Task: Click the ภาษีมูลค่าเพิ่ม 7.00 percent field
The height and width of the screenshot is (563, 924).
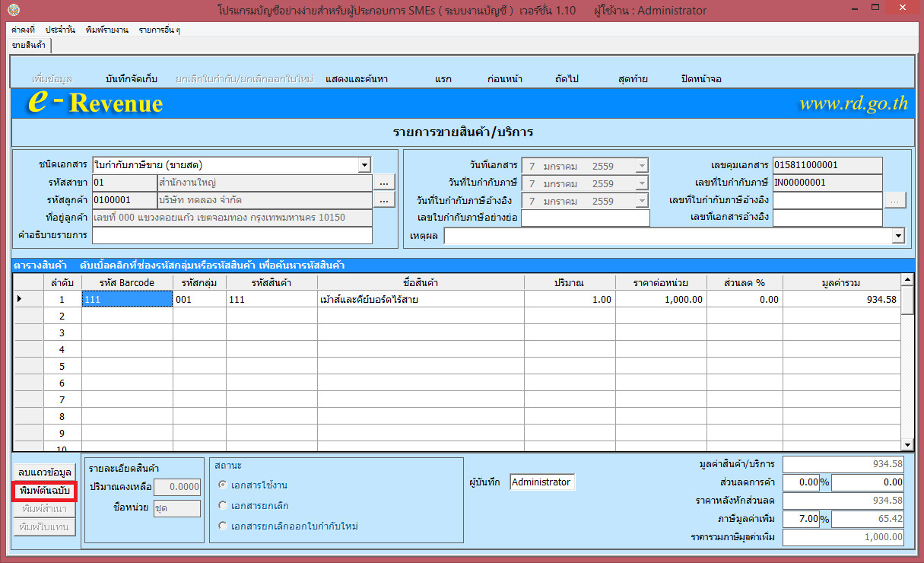Action: pos(801,519)
